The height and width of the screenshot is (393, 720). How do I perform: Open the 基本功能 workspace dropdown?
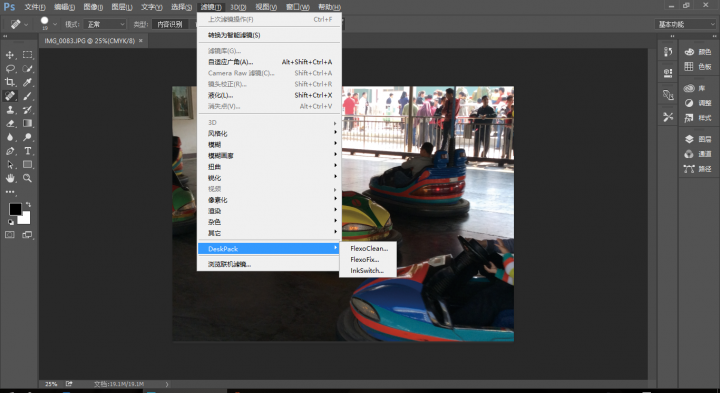685,24
